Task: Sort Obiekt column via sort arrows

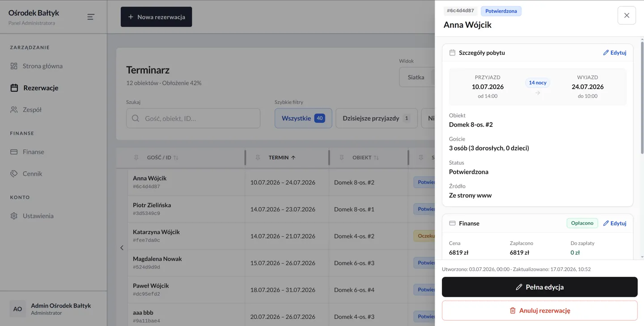Action: [x=376, y=158]
